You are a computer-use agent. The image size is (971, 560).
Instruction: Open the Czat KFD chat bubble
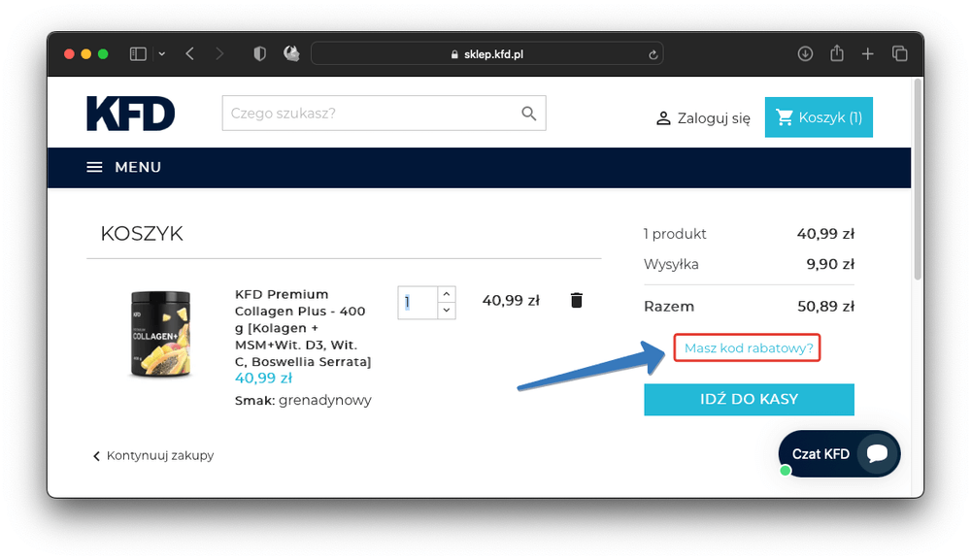[x=839, y=453]
